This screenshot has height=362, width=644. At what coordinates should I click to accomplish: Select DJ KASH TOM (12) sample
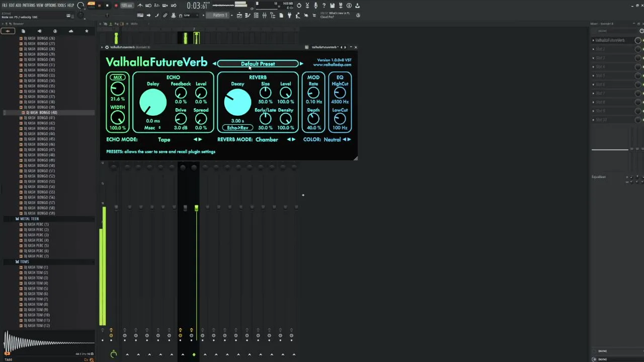point(37,326)
